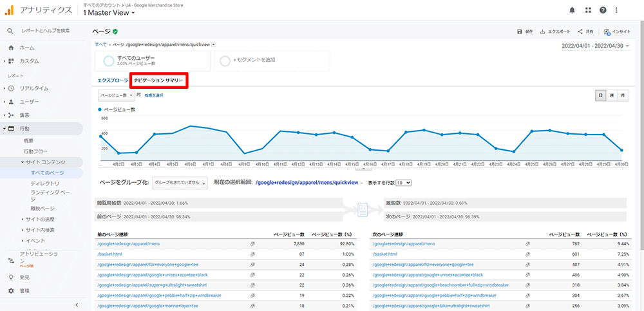Click the /basket.html link in previous pages
Image resolution: width=644 pixels, height=311 pixels.
pos(109,254)
